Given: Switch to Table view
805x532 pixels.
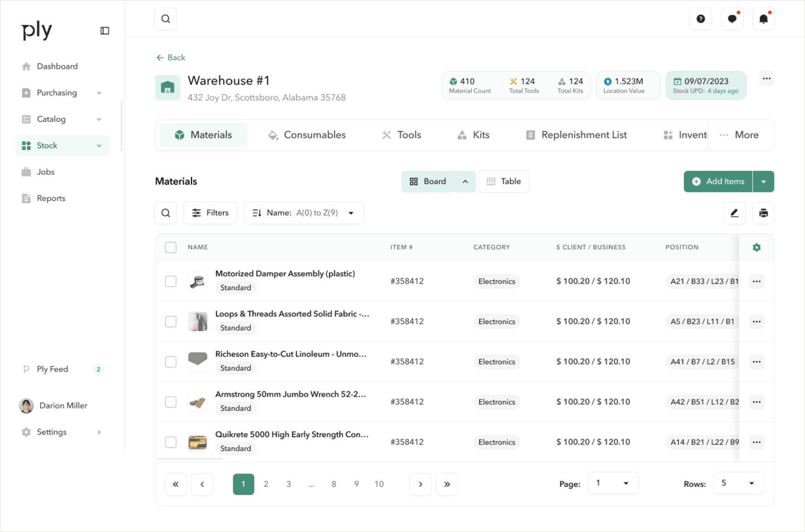Looking at the screenshot, I should click(x=504, y=181).
